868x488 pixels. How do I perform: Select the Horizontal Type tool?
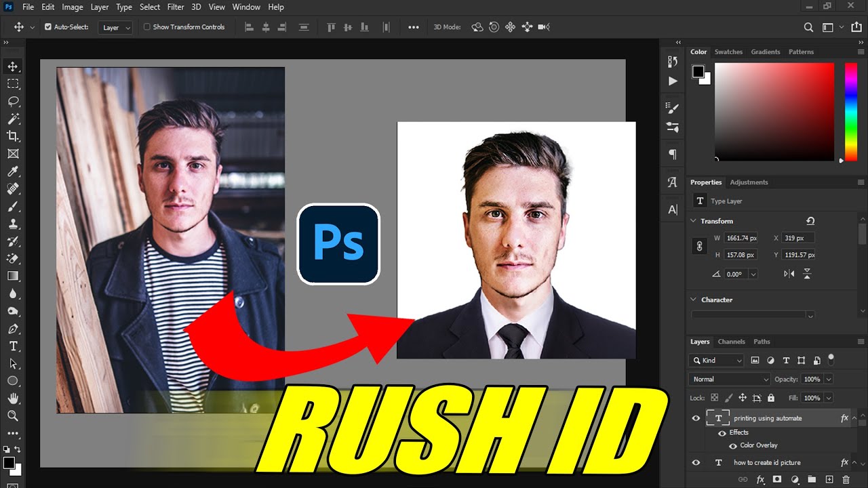[x=13, y=346]
